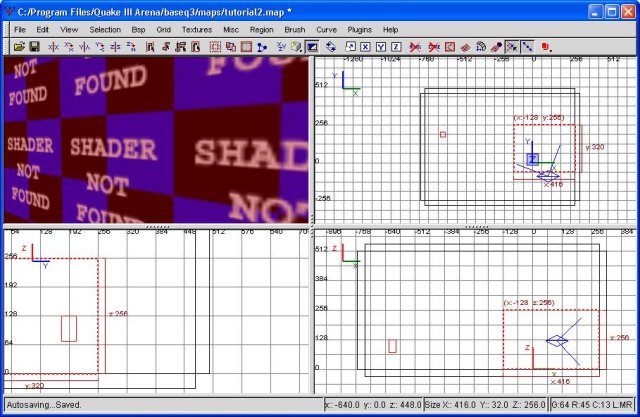Save the map with the floppy disk icon
Image resolution: width=640 pixels, height=417 pixels.
coord(34,47)
